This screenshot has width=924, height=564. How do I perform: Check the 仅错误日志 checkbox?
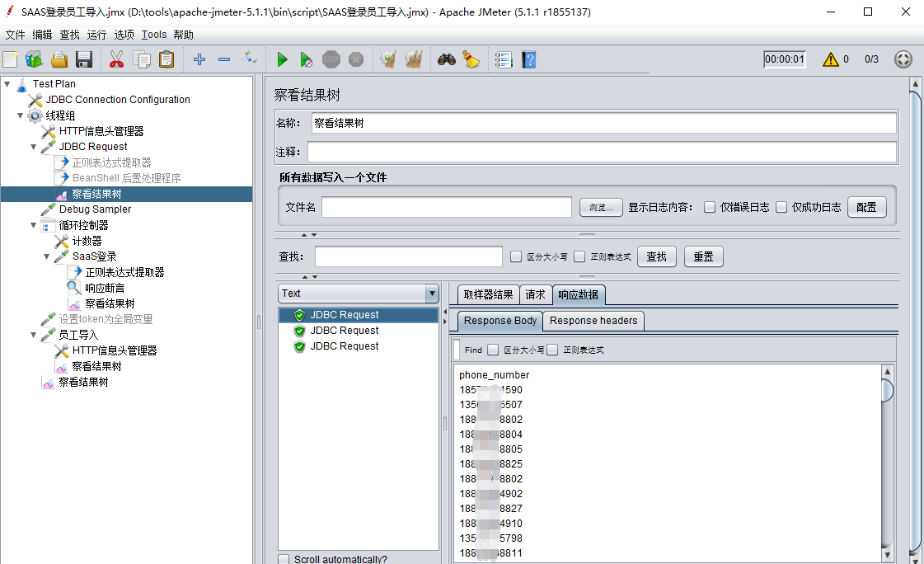[x=710, y=207]
